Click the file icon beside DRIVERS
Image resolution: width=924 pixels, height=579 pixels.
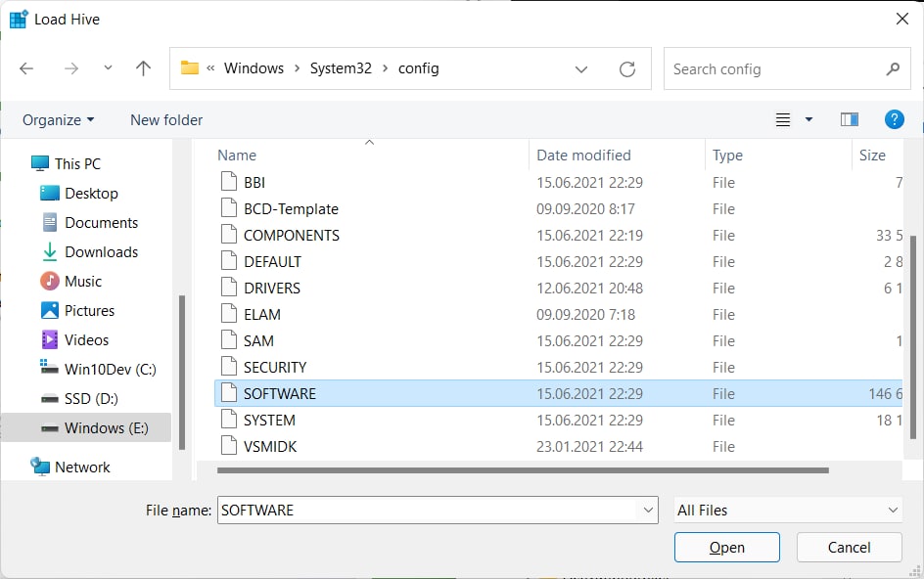pyautogui.click(x=229, y=287)
